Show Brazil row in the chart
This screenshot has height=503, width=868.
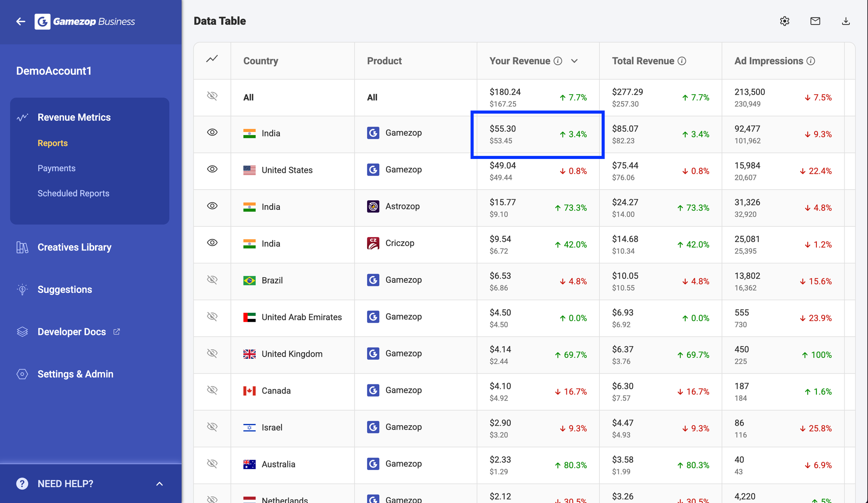tap(212, 280)
